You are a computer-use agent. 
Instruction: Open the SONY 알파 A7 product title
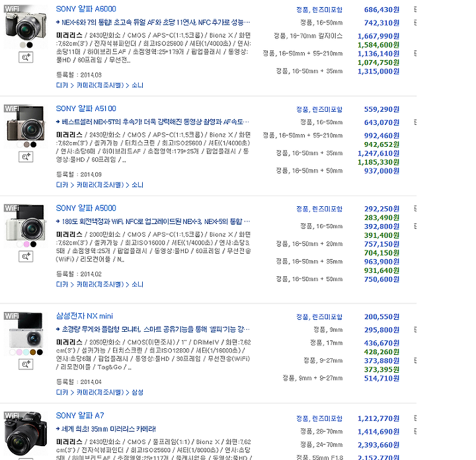[x=80, y=416]
